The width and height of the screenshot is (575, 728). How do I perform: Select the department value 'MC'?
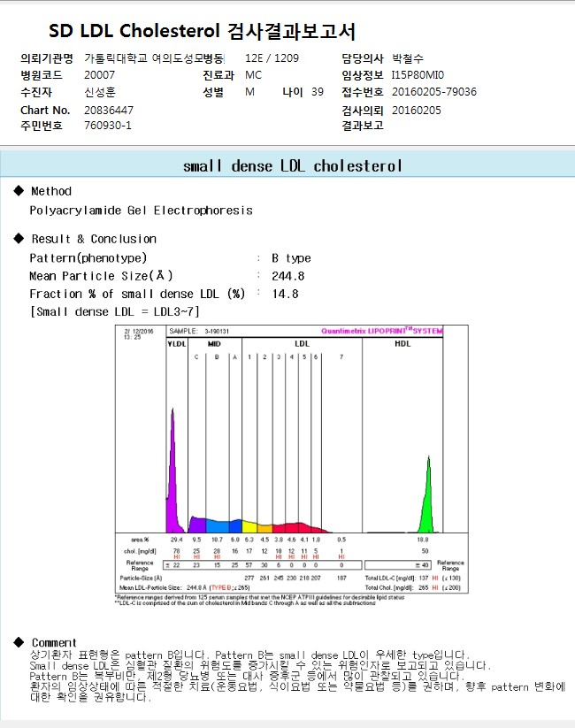click(x=254, y=75)
